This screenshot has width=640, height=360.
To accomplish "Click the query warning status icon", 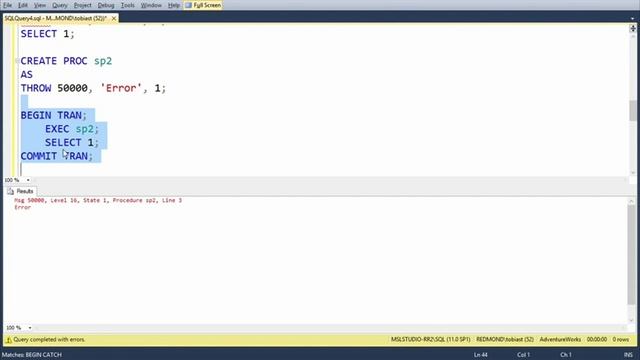I will click(x=8, y=340).
